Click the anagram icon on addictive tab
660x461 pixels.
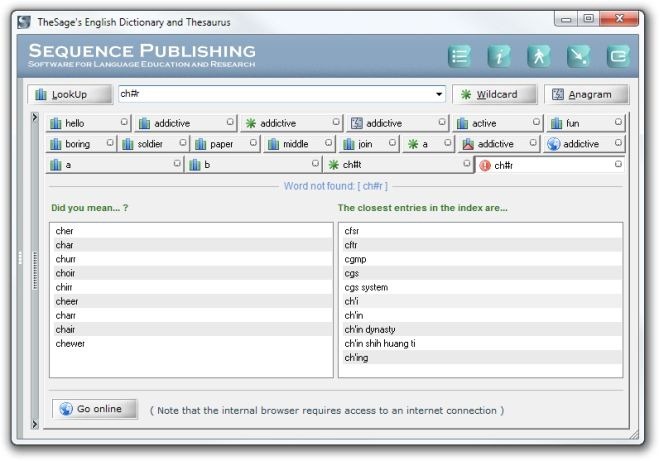tap(357, 123)
